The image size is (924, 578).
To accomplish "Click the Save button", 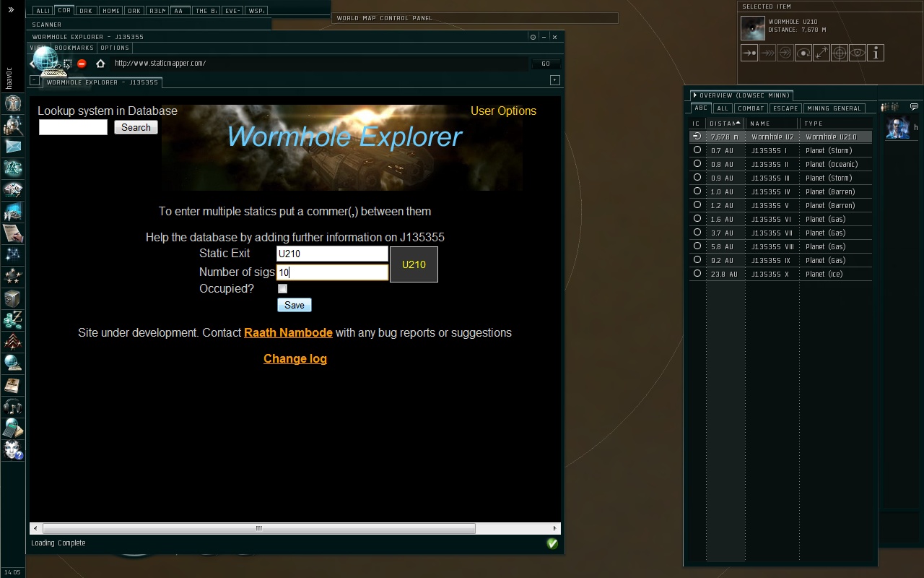I will (x=294, y=306).
